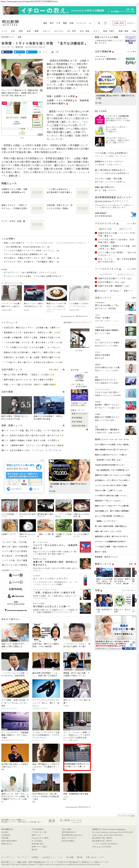Open &Education section logo link
Image resolution: width=139 pixels, height=868 pixels.
click(x=16, y=596)
